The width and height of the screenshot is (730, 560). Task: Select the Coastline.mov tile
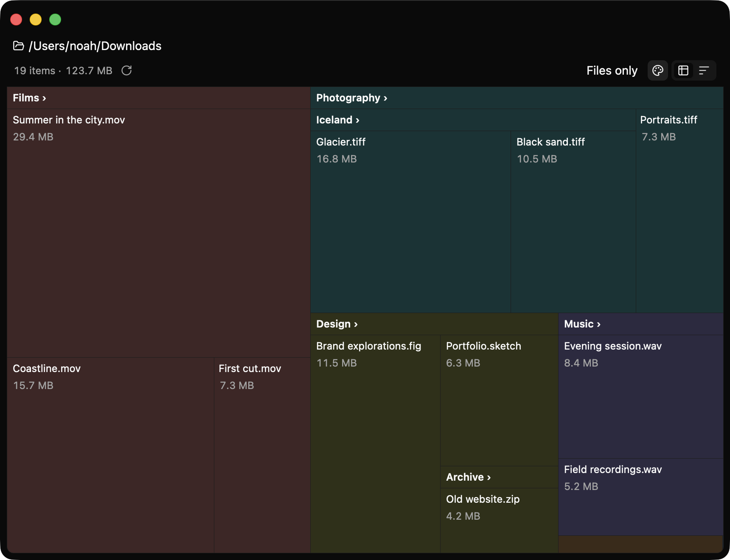point(110,455)
